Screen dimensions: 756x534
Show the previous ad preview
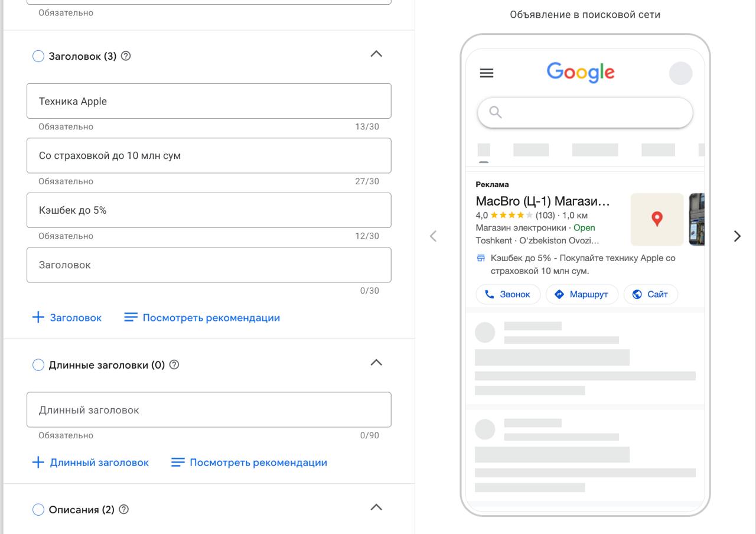point(433,236)
